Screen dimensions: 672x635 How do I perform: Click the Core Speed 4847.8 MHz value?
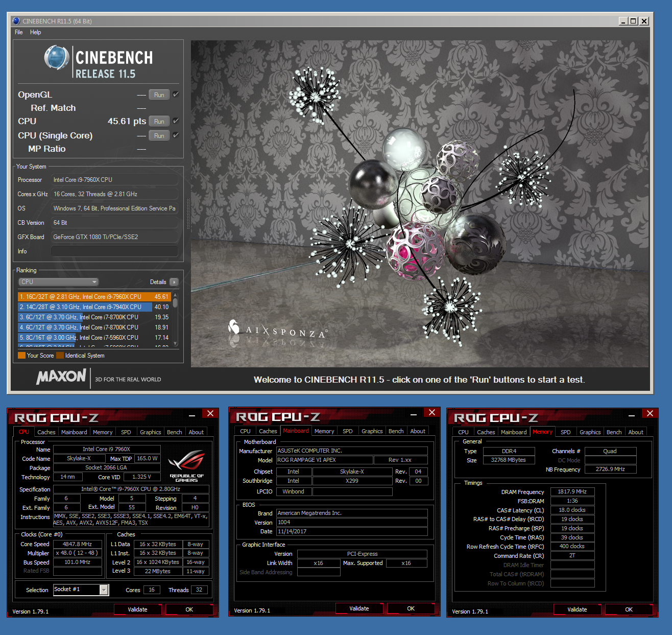pyautogui.click(x=78, y=544)
